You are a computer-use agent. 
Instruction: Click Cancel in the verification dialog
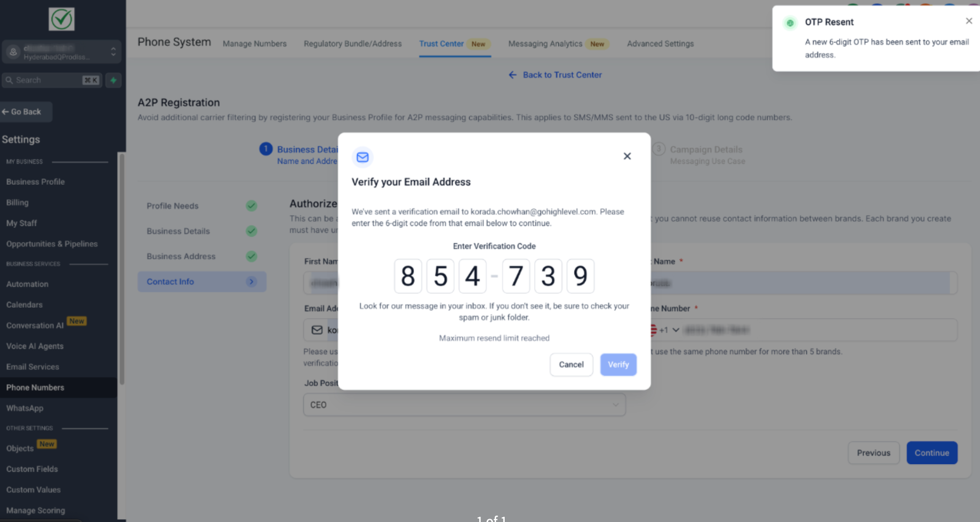coord(571,365)
